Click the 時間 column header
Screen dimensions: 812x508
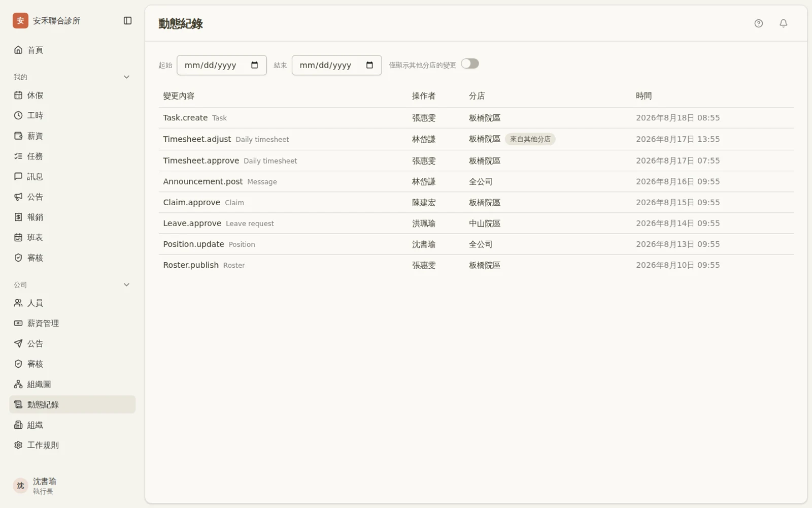click(644, 96)
